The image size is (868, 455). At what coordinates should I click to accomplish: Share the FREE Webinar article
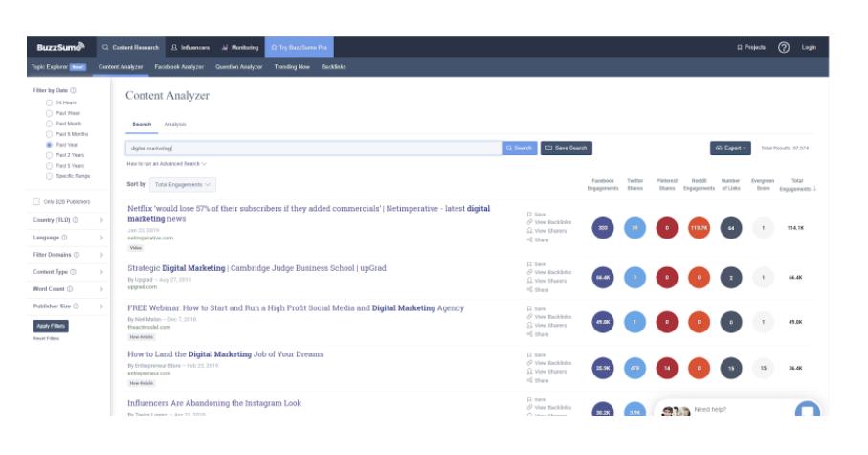coord(538,334)
